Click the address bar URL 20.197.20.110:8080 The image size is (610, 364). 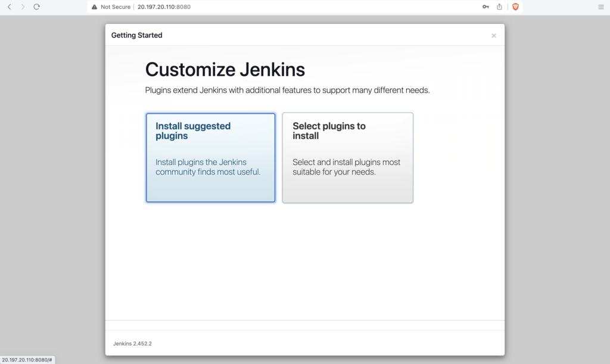164,7
